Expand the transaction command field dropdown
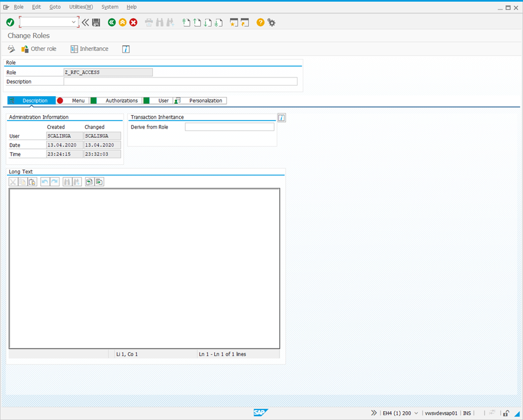Screen dimensions: 523x420 point(74,22)
